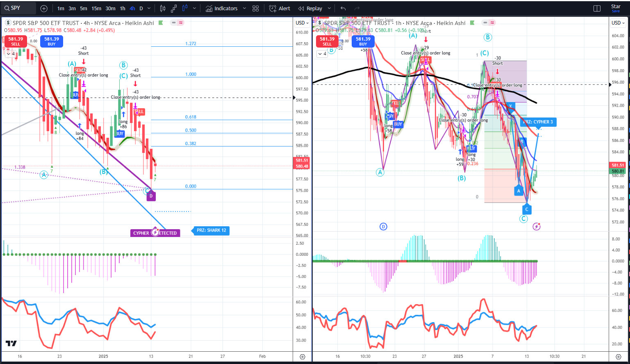
Task: Switch to the daily D timeframe
Action: pyautogui.click(x=141, y=9)
